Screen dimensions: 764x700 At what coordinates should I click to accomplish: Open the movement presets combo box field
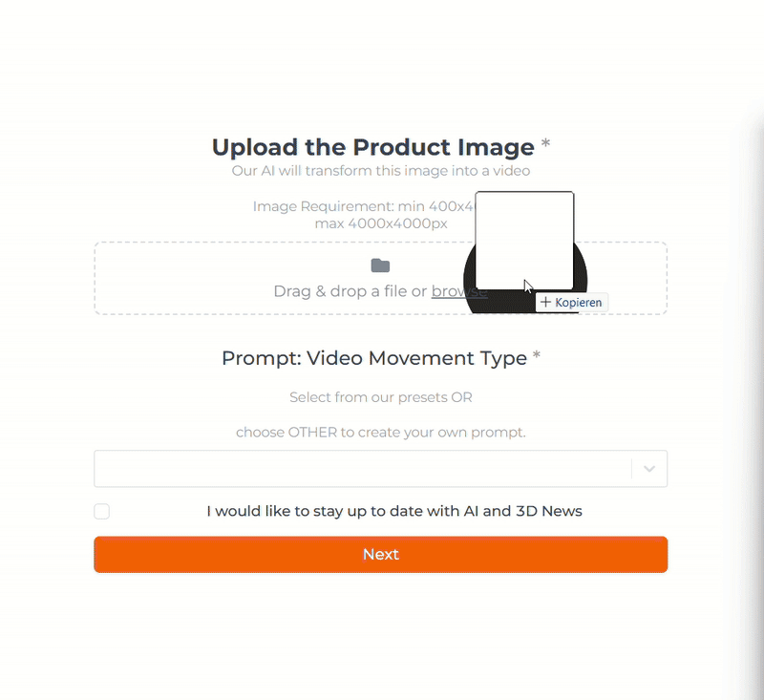(x=380, y=469)
